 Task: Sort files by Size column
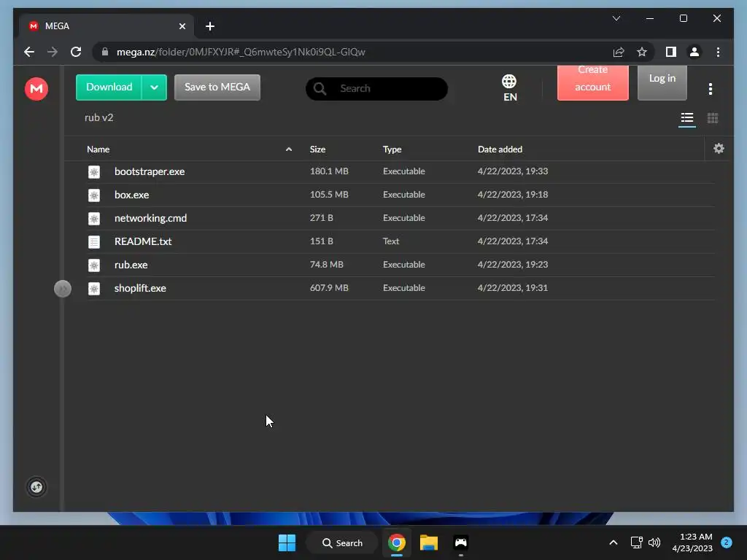point(317,149)
